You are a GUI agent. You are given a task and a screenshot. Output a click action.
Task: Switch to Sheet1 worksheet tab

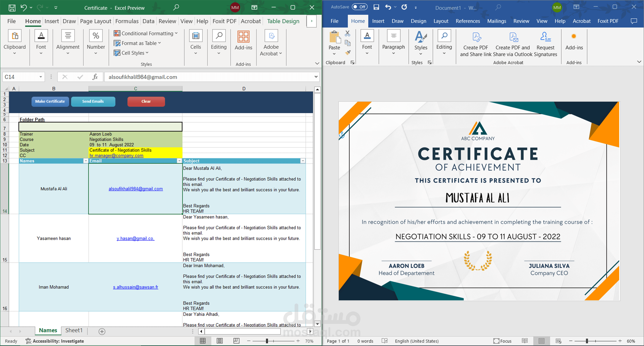pos(74,330)
